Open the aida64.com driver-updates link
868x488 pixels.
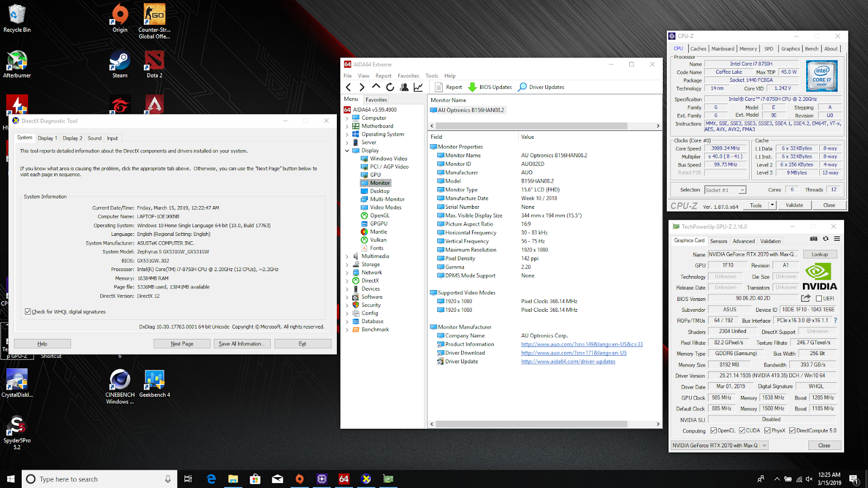[568, 362]
